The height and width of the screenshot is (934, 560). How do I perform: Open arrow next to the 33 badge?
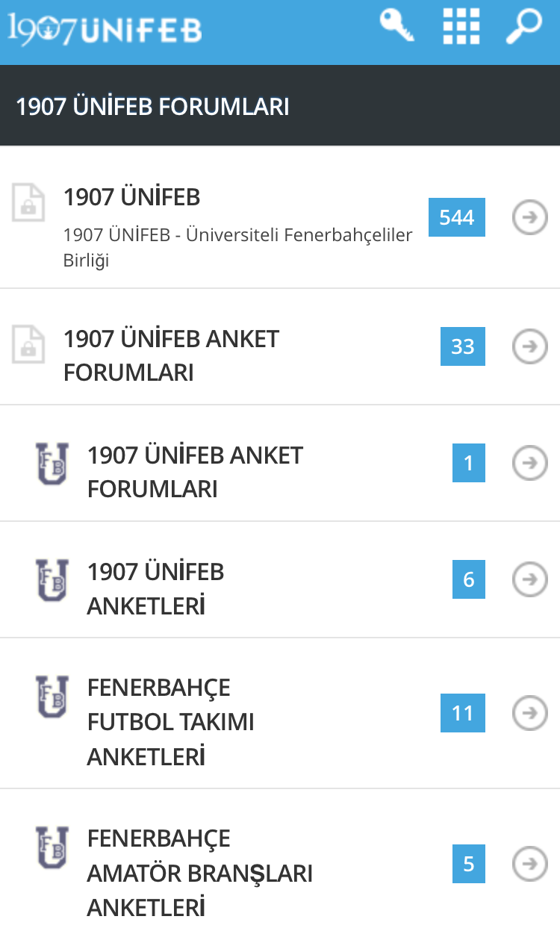(530, 346)
